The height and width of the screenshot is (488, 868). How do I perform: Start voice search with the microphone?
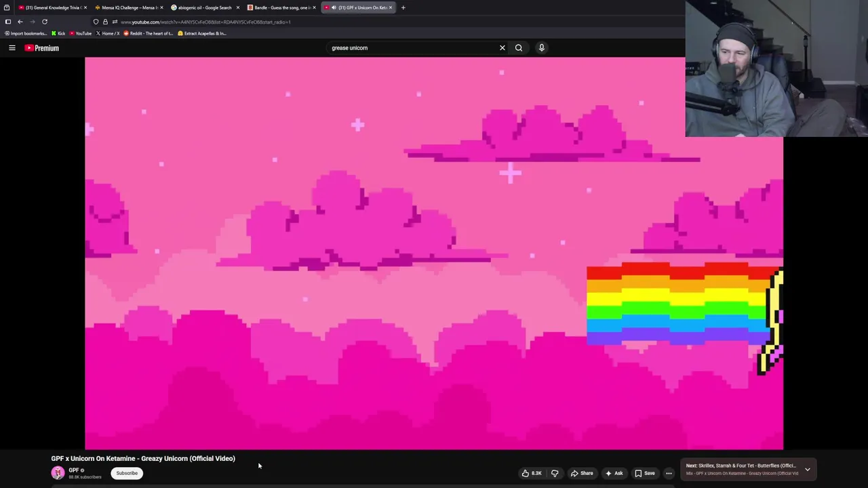pos(542,48)
